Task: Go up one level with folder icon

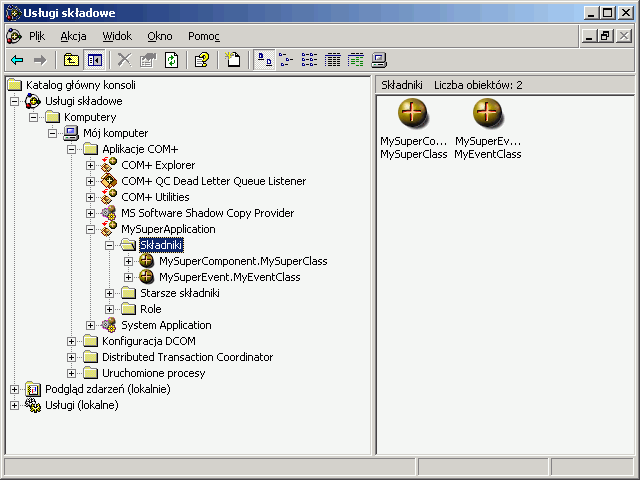Action: pyautogui.click(x=71, y=60)
